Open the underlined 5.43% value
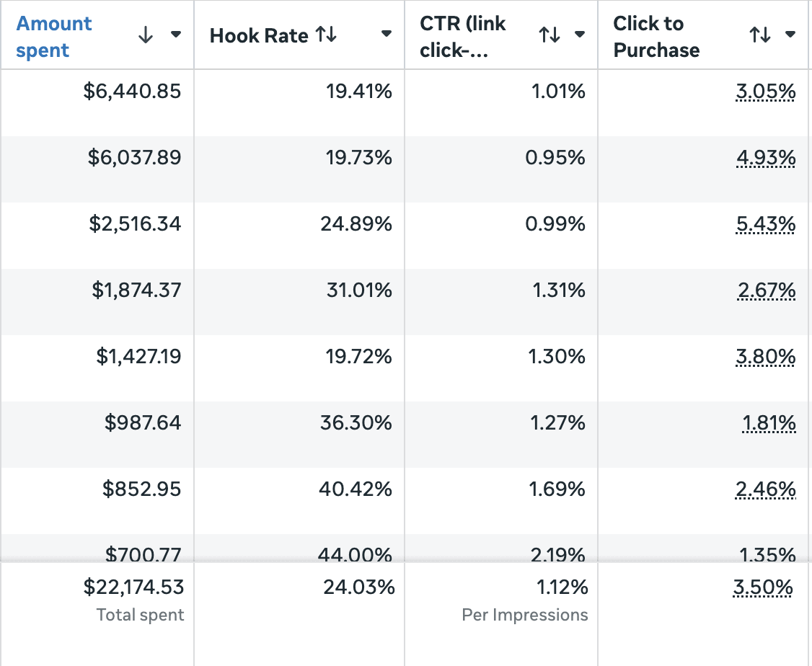This screenshot has width=812, height=666. [766, 224]
